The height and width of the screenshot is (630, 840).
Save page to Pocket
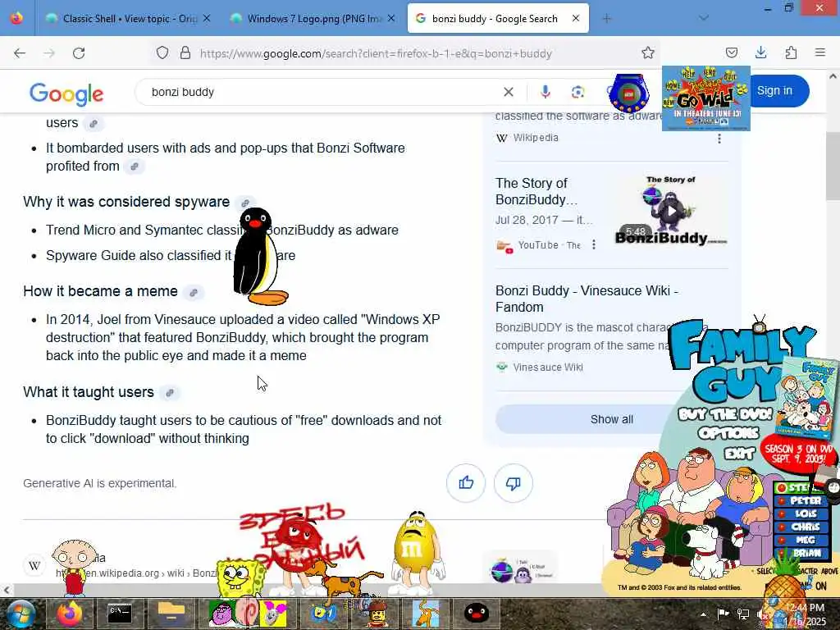[731, 52]
